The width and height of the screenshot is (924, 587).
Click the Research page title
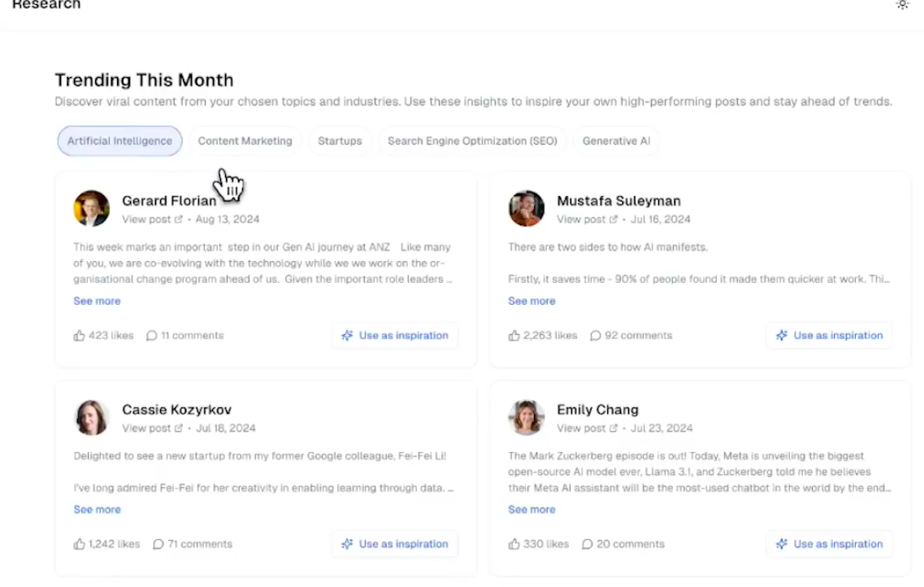click(x=46, y=5)
